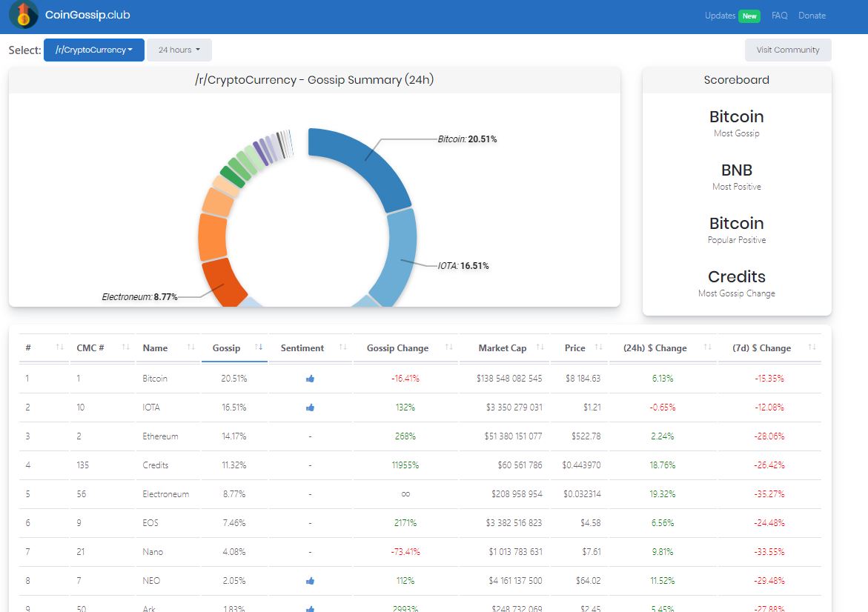Click the green donut chart segment

(233, 176)
